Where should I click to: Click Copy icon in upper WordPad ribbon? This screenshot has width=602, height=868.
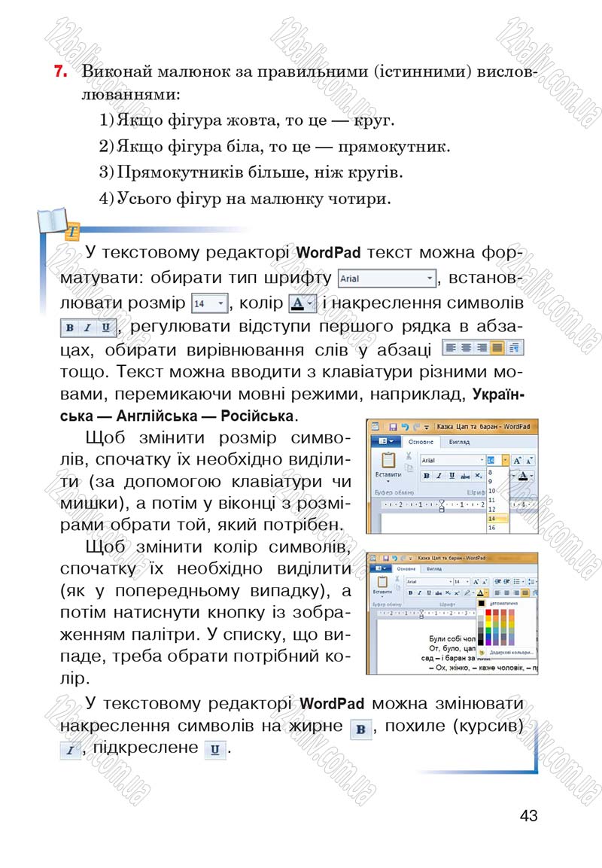409,468
